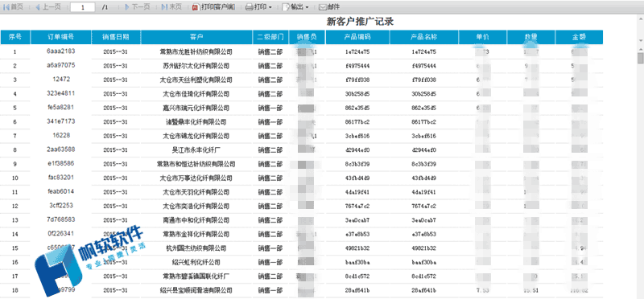Click order number e1f38586
The width and height of the screenshot is (644, 299).
[61, 163]
